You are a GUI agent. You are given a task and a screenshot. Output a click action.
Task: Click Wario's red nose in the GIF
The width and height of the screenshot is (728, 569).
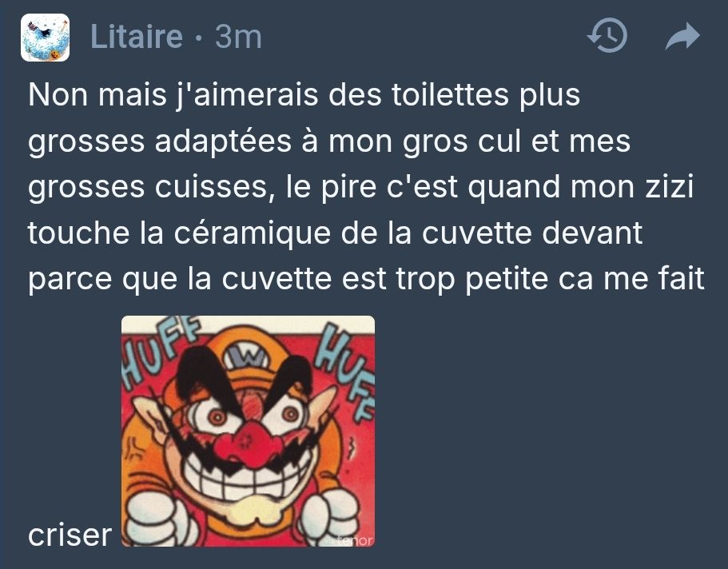click(249, 444)
